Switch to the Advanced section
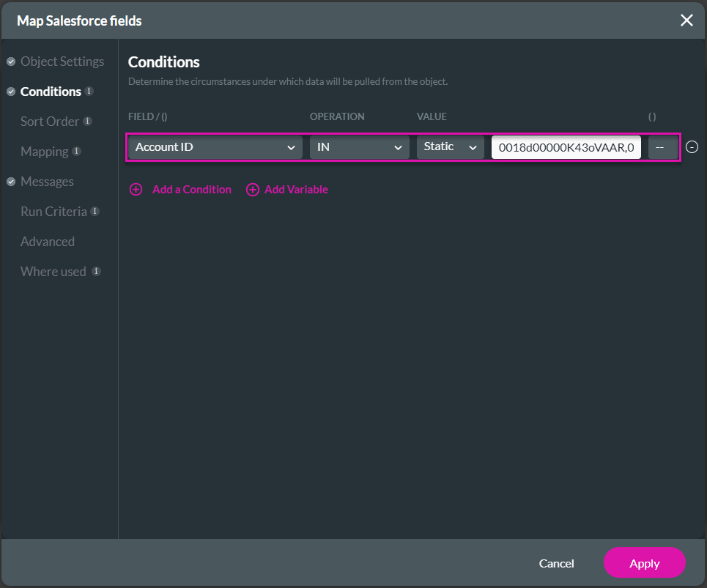Image resolution: width=707 pixels, height=588 pixels. click(x=47, y=241)
